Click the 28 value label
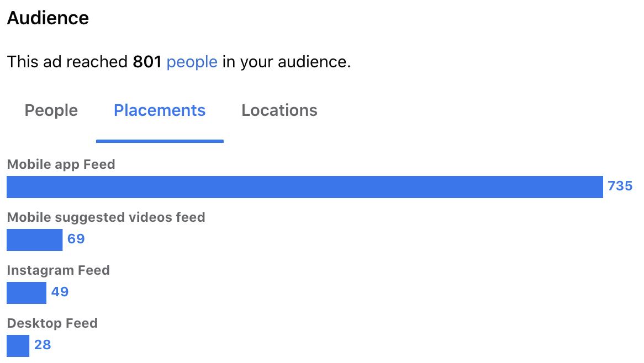This screenshot has height=363, width=644. (x=43, y=345)
